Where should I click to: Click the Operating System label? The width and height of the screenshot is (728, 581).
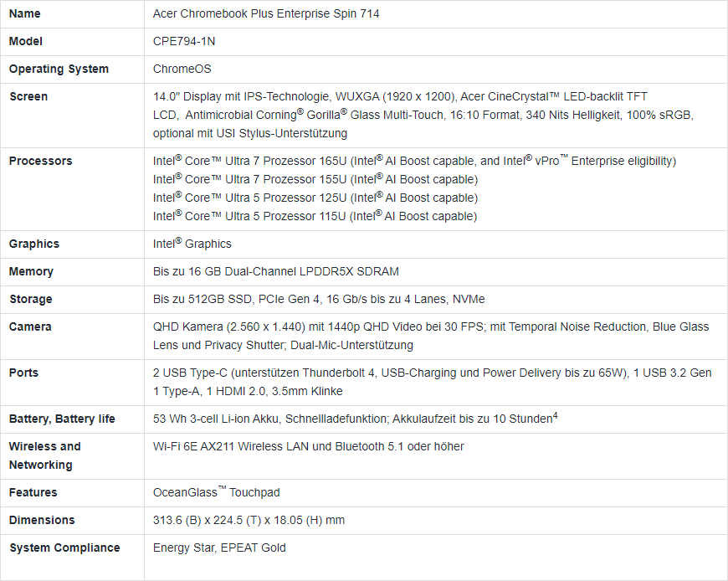[59, 69]
